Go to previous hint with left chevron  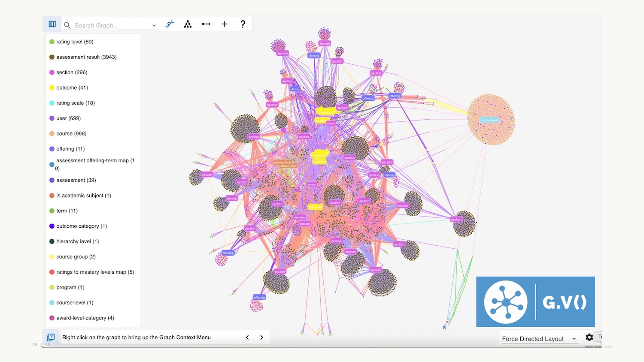(x=247, y=337)
